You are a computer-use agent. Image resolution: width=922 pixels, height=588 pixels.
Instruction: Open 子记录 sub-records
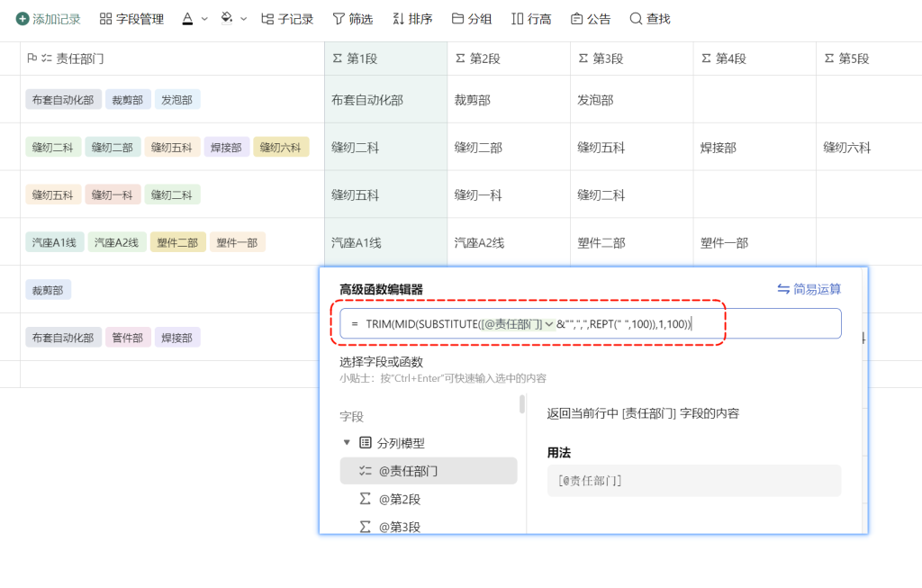coord(287,19)
